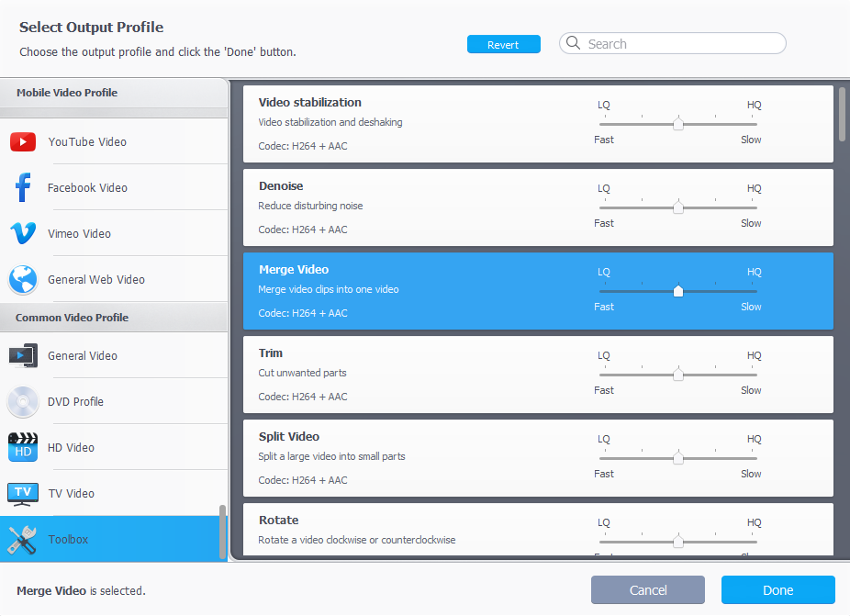Screen dimensions: 850x616
Task: Open TV Video category
Action: click(x=114, y=494)
